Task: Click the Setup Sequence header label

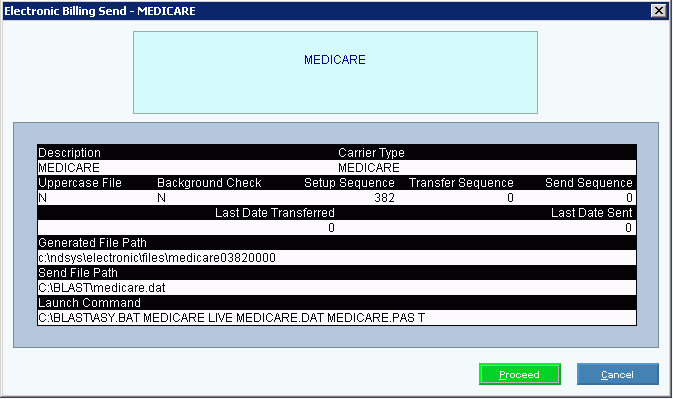Action: pos(349,183)
